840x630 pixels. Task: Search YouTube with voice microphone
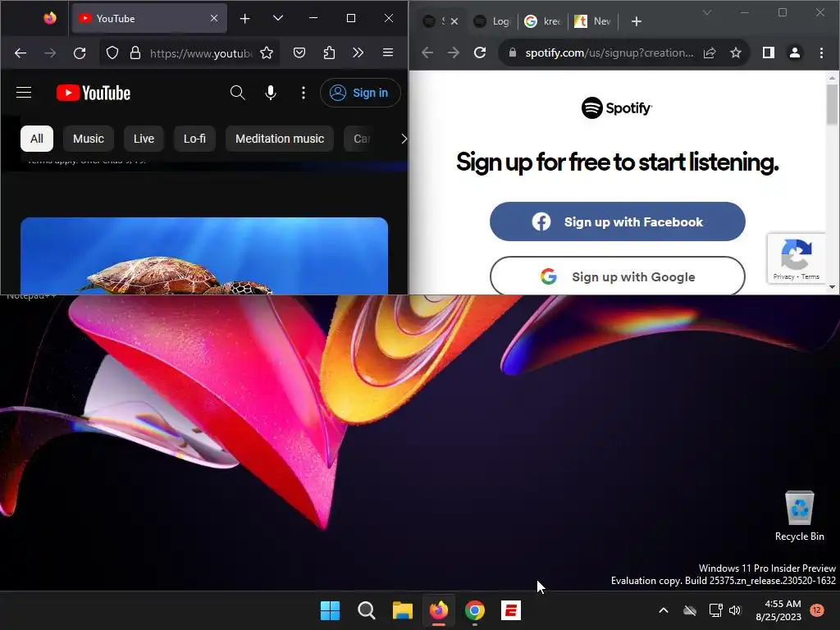coord(271,93)
